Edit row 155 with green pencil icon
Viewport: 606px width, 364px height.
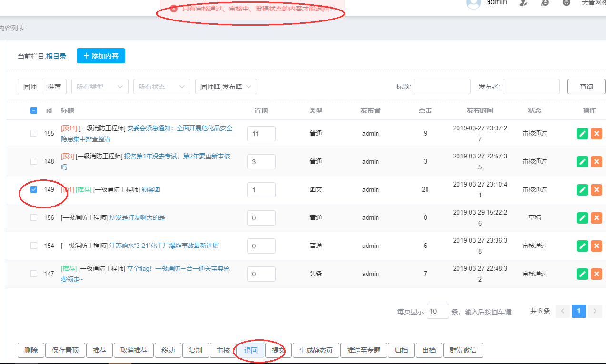pyautogui.click(x=583, y=134)
